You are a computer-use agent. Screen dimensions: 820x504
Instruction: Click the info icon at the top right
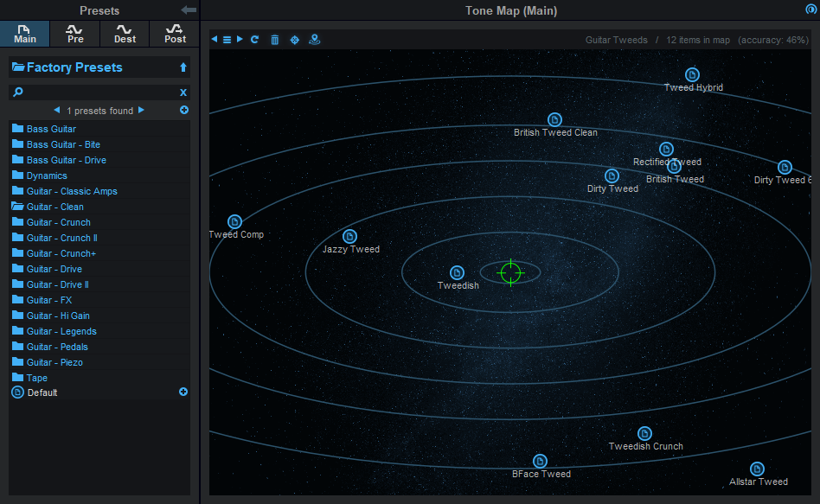(x=810, y=10)
